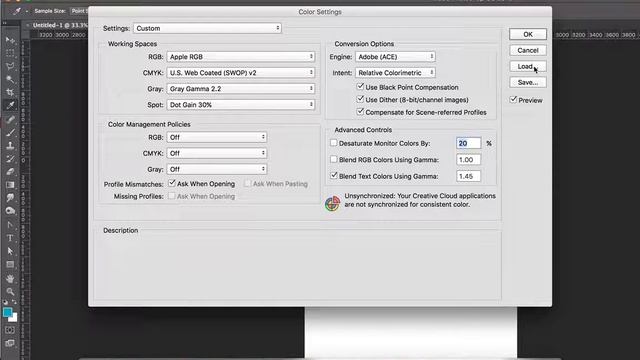This screenshot has height=360, width=640.
Task: Uncheck Profile Mismatches Ask When Opening
Action: [172, 183]
